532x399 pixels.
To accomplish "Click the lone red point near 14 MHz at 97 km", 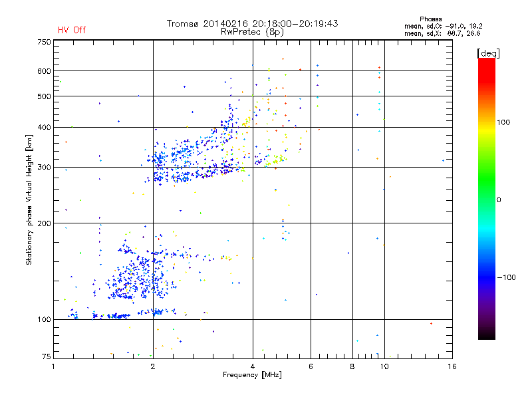I will click(431, 323).
